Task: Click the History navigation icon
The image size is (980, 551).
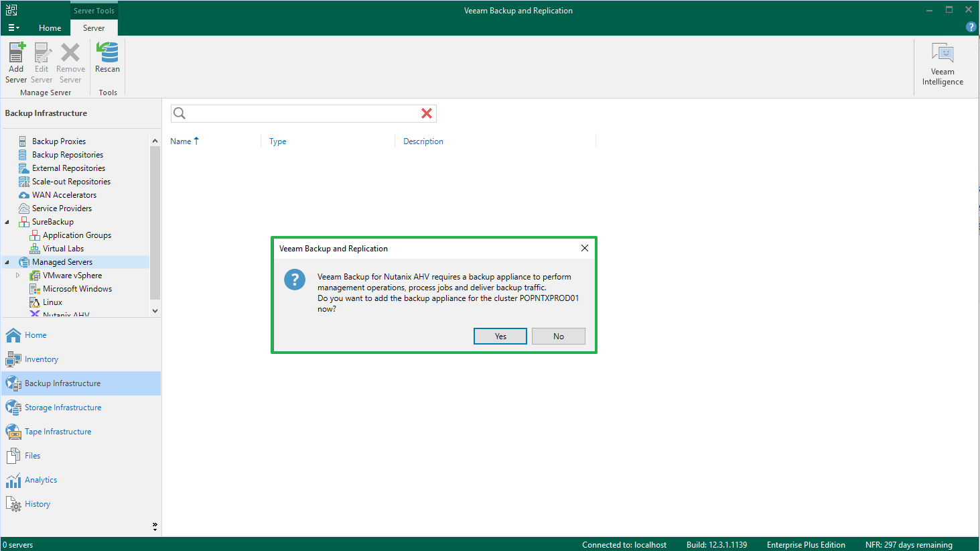Action: pyautogui.click(x=13, y=504)
